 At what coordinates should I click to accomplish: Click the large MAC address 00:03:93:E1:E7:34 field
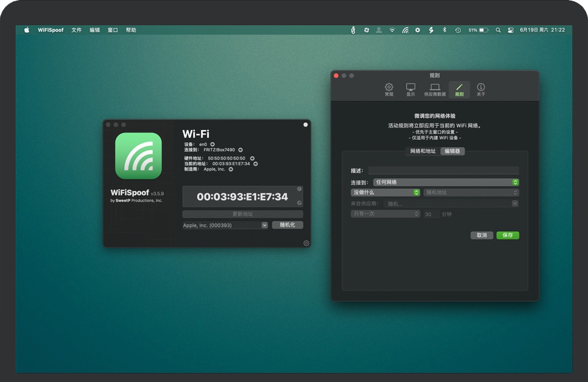pyautogui.click(x=242, y=196)
